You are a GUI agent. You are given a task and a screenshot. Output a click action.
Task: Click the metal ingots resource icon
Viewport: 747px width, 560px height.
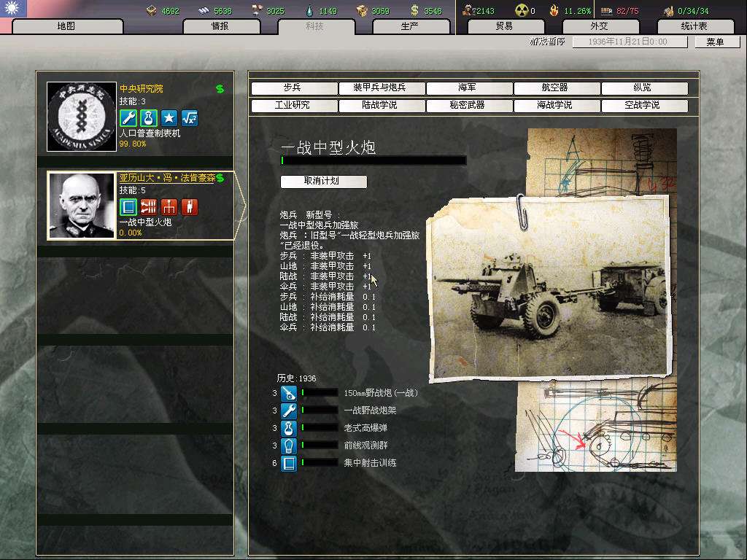(x=204, y=10)
